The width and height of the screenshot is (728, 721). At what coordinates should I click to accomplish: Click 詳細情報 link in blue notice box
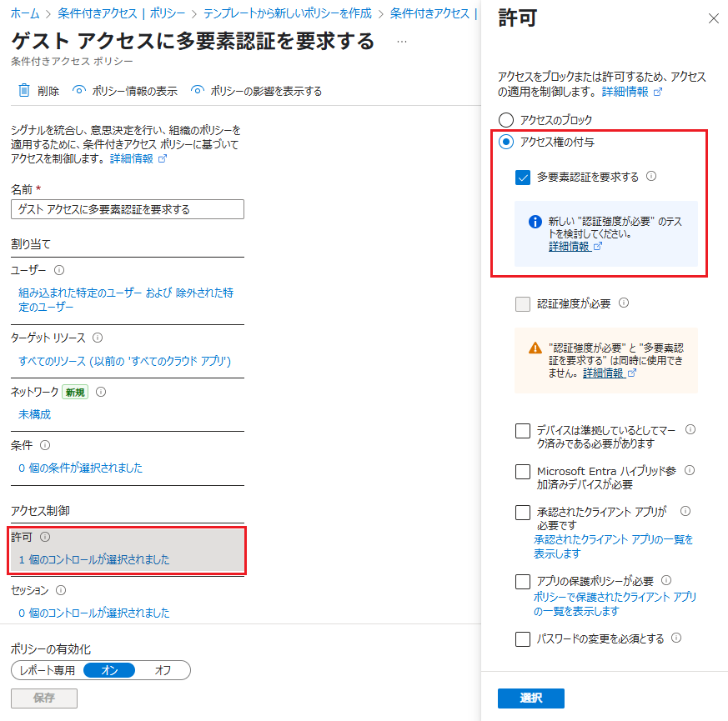(x=569, y=247)
